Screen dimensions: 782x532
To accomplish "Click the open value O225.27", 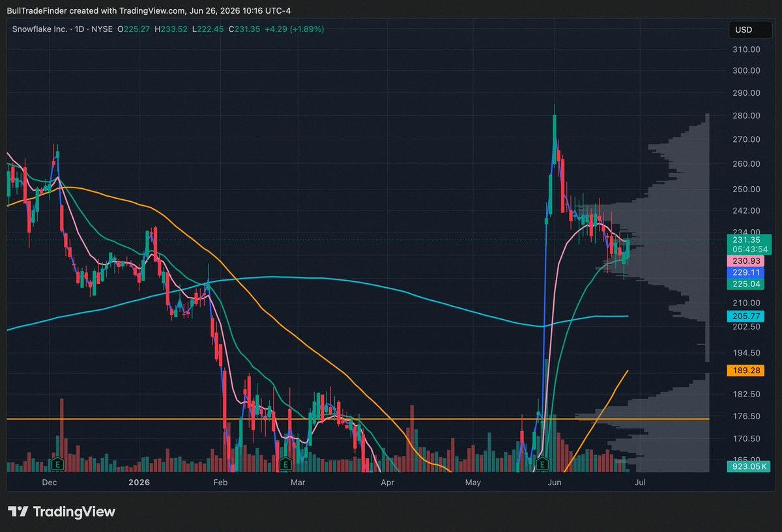I will pos(134,29).
